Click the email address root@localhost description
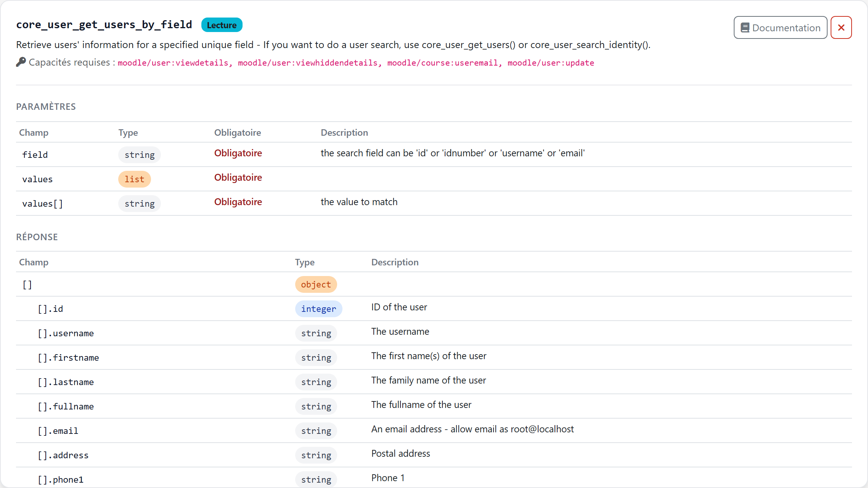Screen dimensions: 868x488 pos(473,429)
